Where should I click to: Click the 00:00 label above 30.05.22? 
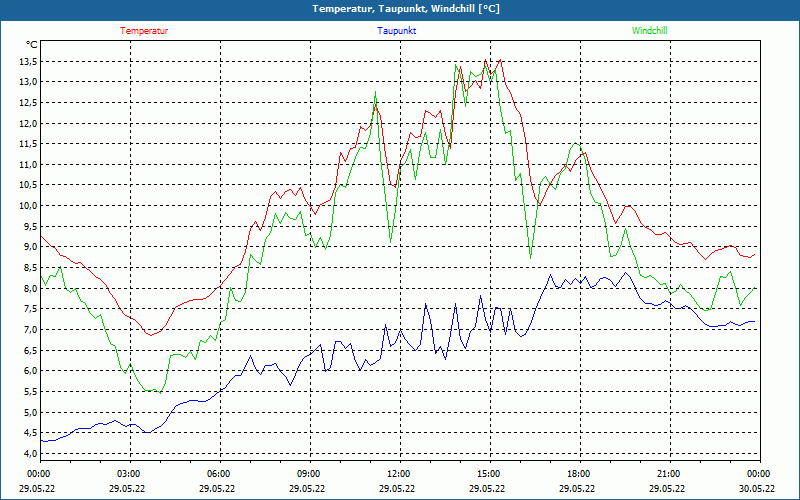pyautogui.click(x=759, y=474)
